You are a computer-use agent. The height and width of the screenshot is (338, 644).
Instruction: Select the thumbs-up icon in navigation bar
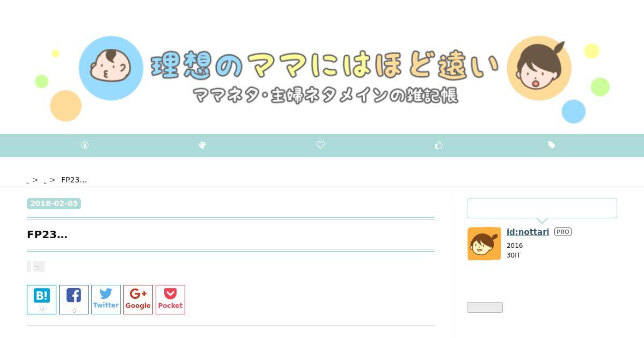(439, 145)
